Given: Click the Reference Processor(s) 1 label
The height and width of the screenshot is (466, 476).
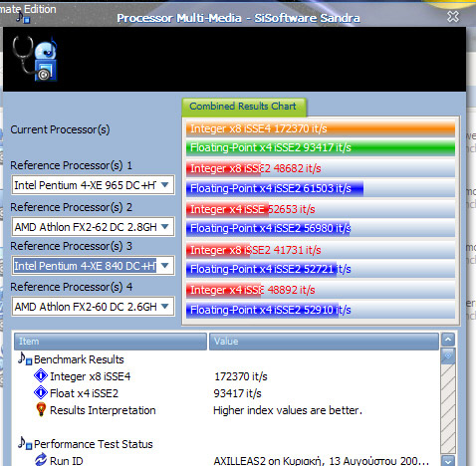Looking at the screenshot, I should click(x=71, y=165).
